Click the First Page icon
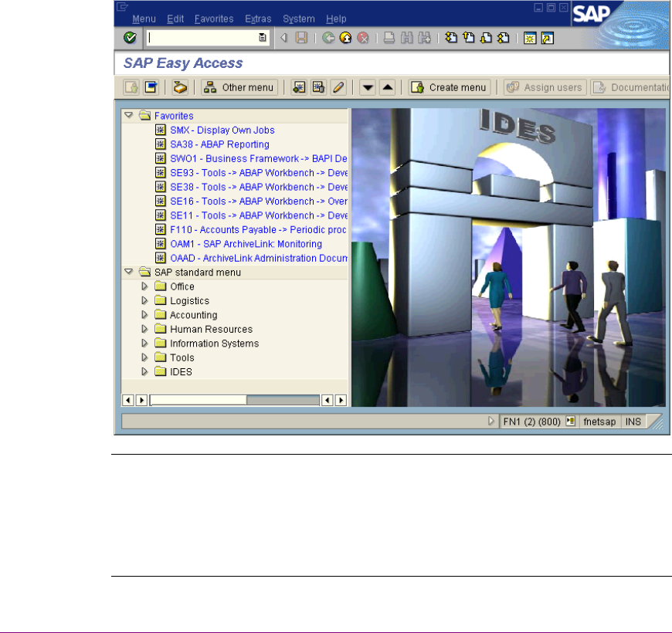Screen dimensions: 672x633 [x=451, y=38]
